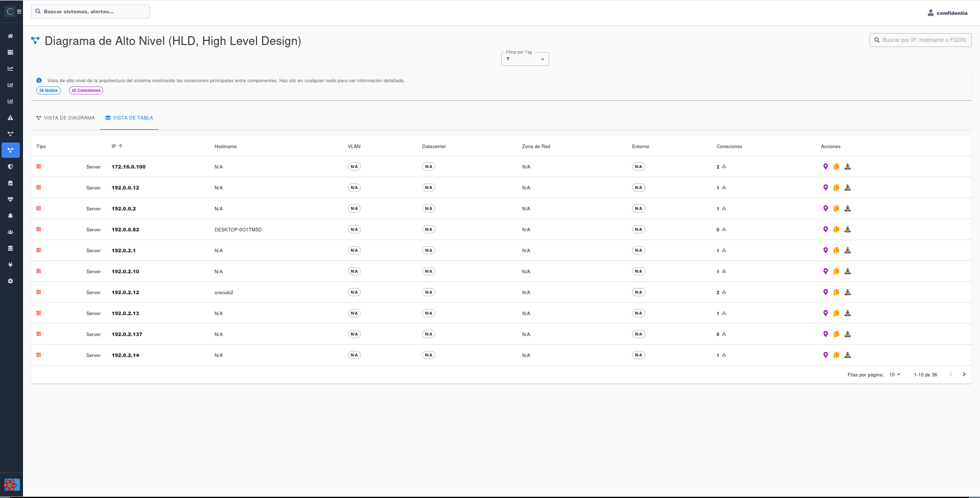Toggle the hamburger menu to expand the sidebar

(x=19, y=12)
